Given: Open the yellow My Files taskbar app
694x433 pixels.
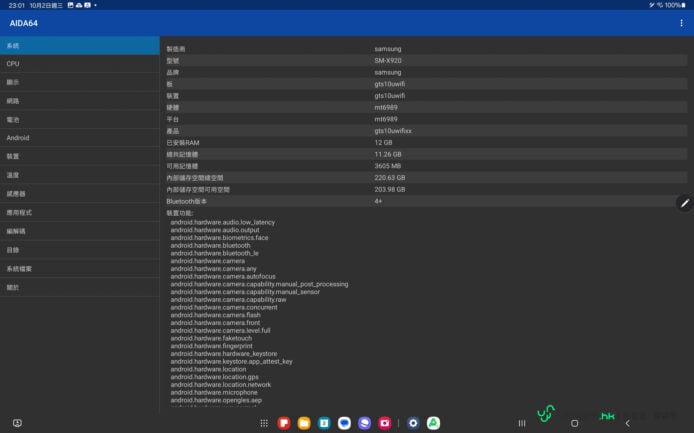Looking at the screenshot, I should [x=304, y=423].
